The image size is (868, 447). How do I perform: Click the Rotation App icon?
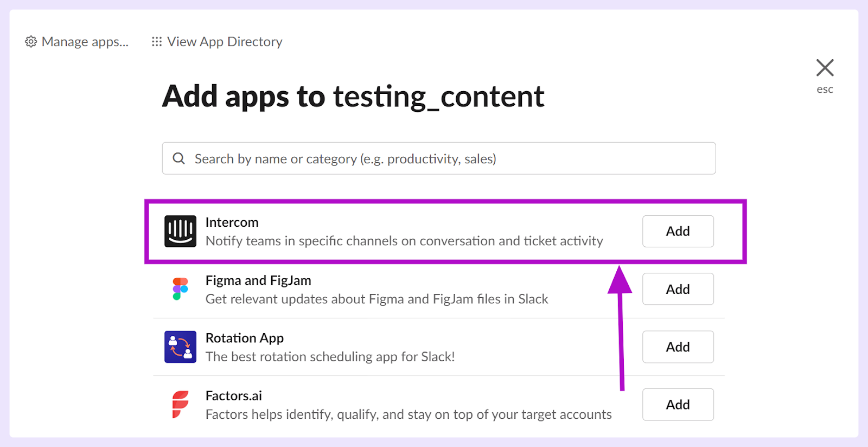pos(180,347)
